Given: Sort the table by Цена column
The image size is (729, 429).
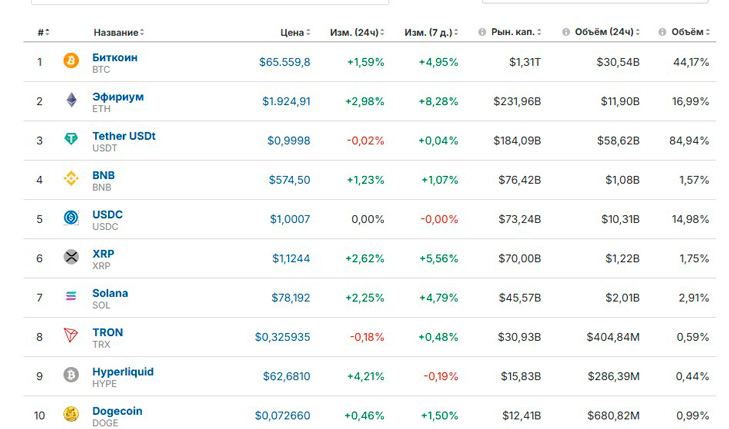Looking at the screenshot, I should pos(295,33).
